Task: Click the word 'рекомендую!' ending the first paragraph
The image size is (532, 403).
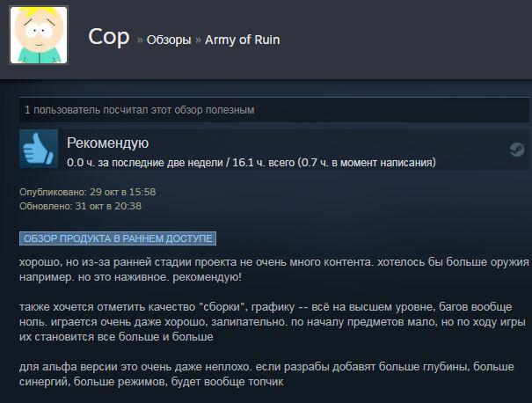Action: coord(208,277)
